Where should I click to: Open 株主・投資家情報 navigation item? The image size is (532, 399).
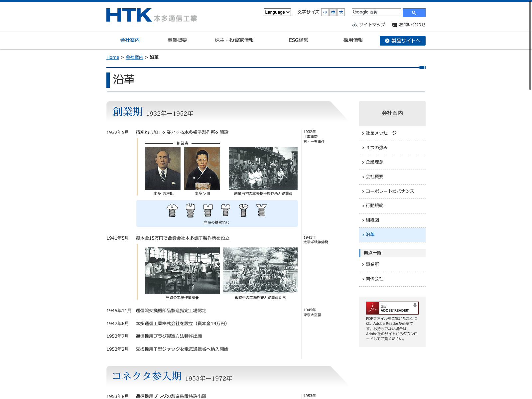[x=234, y=40]
